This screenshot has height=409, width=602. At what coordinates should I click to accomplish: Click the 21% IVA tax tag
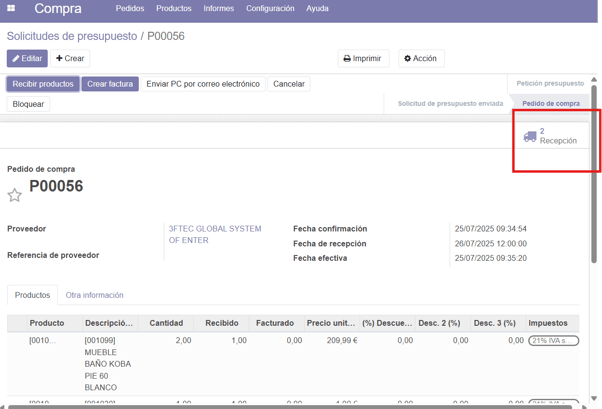coord(555,341)
